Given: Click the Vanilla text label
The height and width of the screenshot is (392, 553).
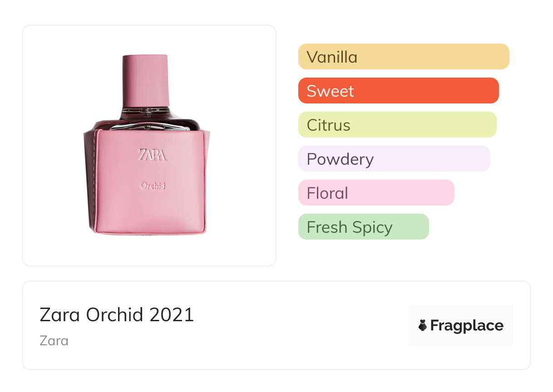Looking at the screenshot, I should (x=332, y=57).
